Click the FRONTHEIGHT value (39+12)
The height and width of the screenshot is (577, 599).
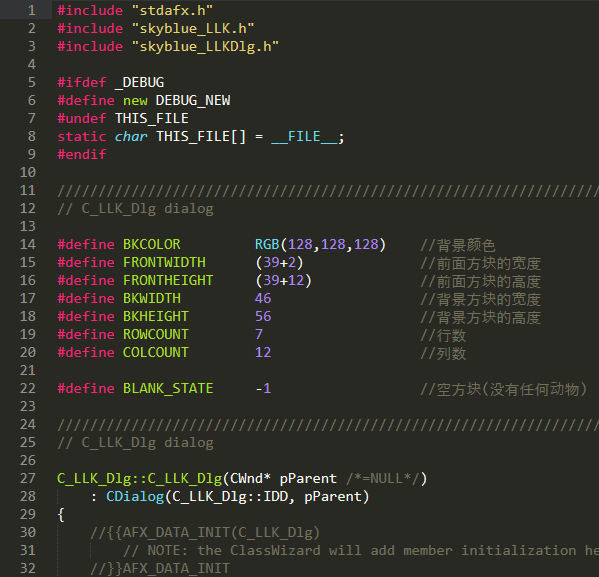coord(283,280)
